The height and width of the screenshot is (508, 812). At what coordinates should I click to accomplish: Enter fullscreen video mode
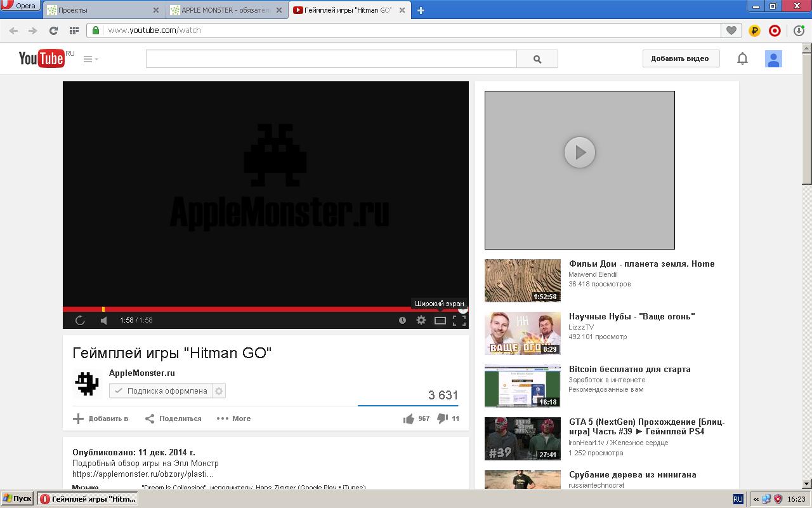pos(459,321)
